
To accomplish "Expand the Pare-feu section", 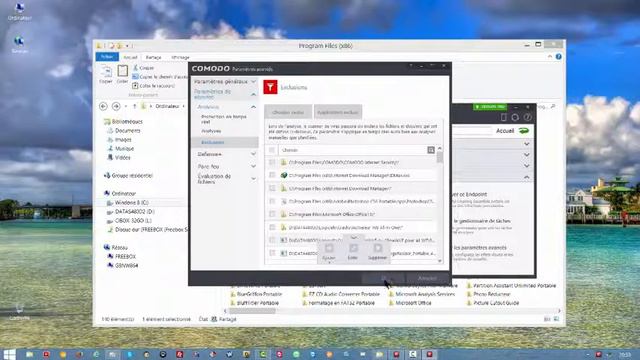I will click(x=253, y=167).
